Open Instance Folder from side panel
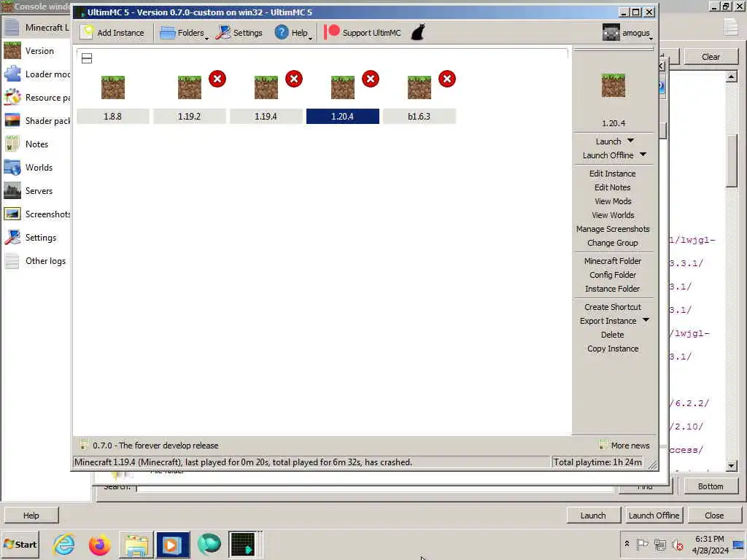 click(613, 289)
